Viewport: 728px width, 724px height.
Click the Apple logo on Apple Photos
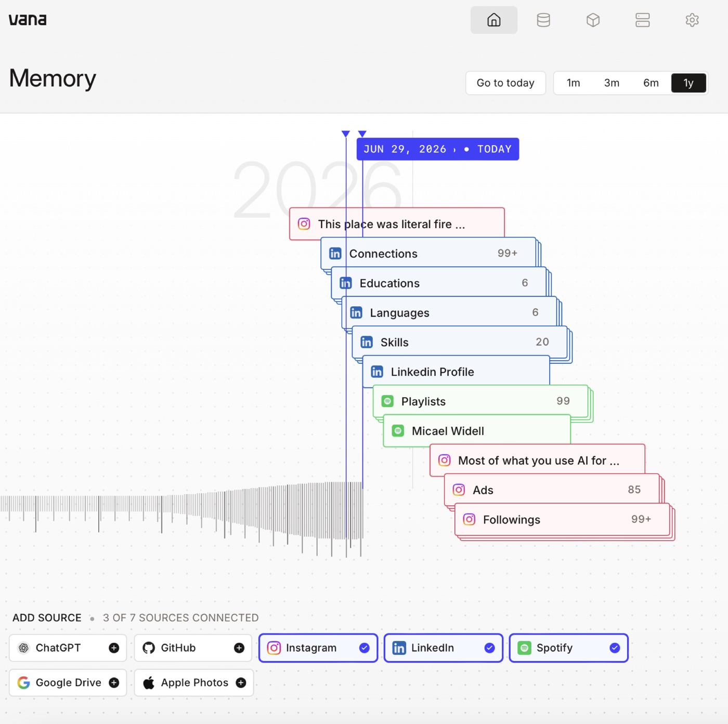[149, 682]
